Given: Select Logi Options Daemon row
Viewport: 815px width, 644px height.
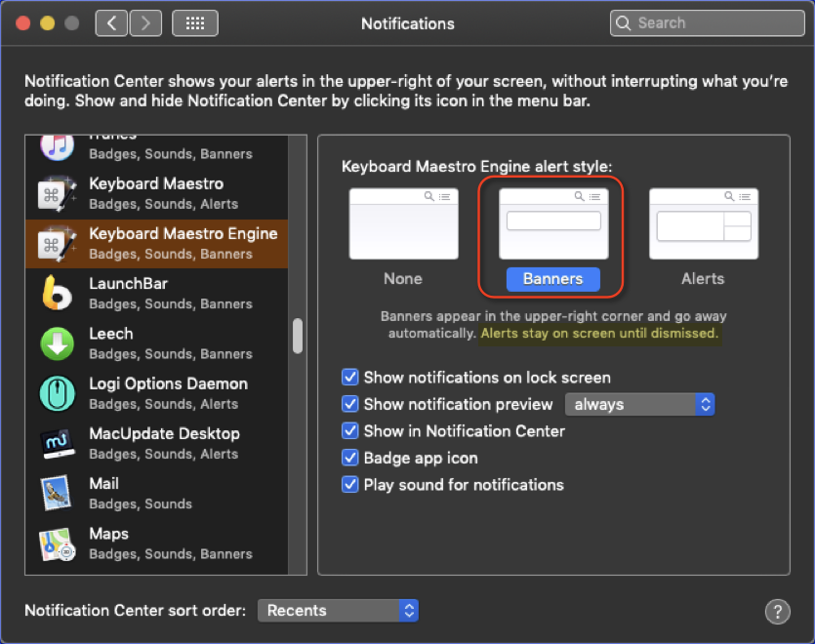Looking at the screenshot, I should [x=156, y=393].
